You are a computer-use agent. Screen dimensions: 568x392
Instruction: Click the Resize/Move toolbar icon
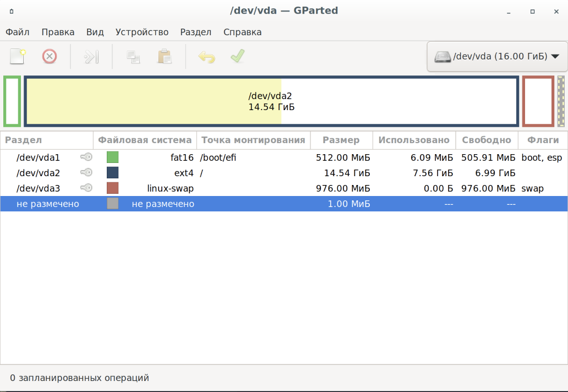tap(91, 57)
